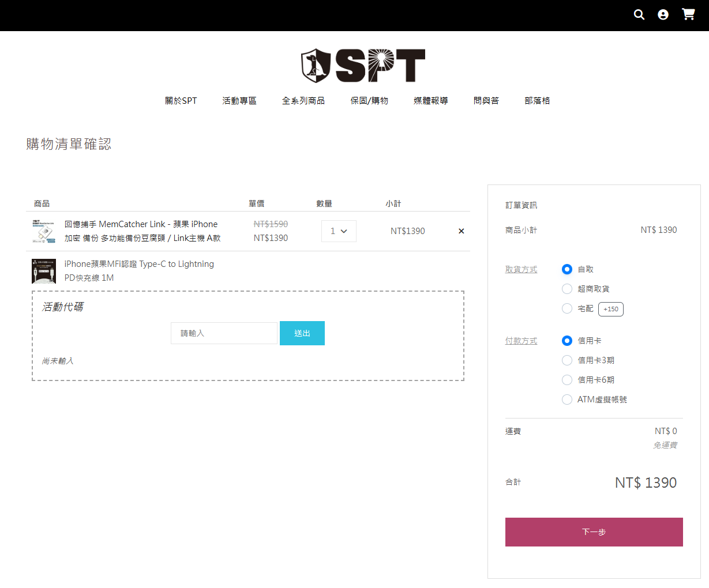The image size is (709, 588).
Task: Open 保固/購物 menu
Action: pyautogui.click(x=369, y=101)
